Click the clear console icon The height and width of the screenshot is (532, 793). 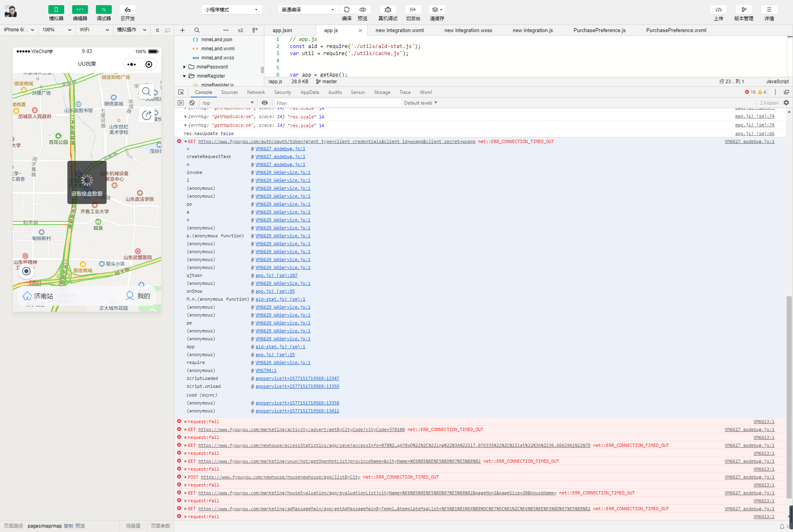pyautogui.click(x=192, y=103)
